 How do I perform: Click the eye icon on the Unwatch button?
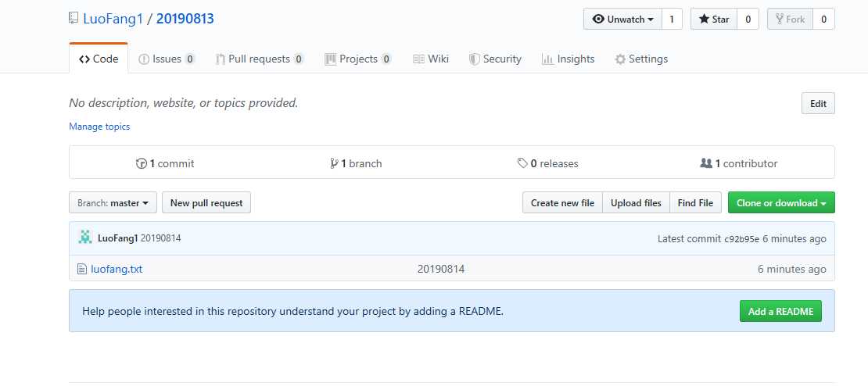pyautogui.click(x=598, y=20)
